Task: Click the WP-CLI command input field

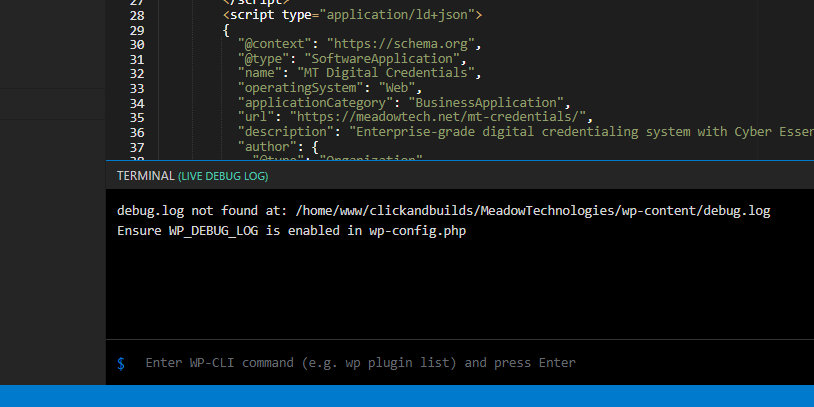Action: click(475, 362)
